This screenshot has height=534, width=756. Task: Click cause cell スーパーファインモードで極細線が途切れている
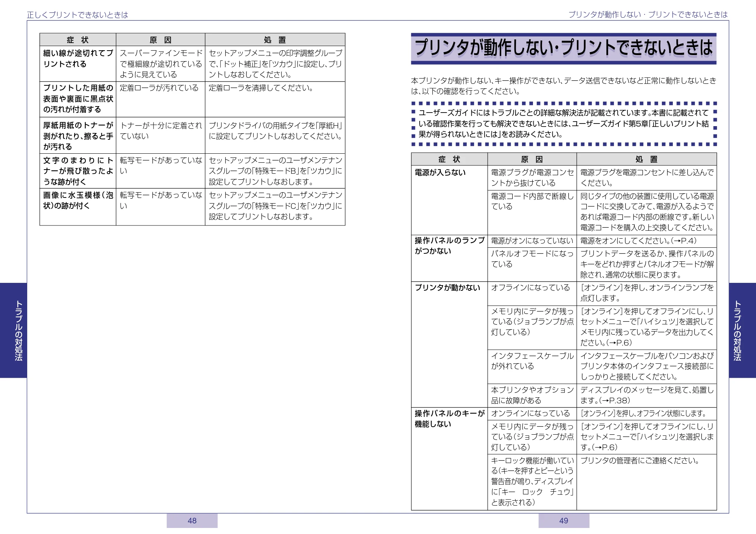161,64
